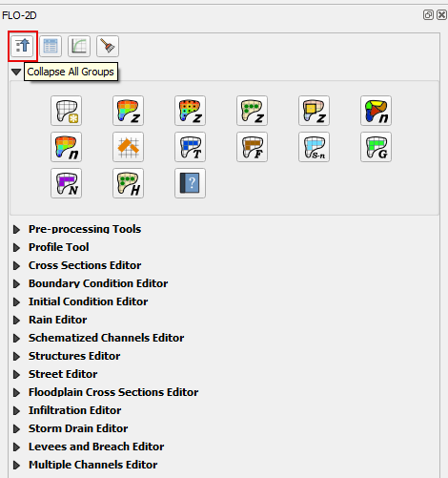The image size is (448, 478).
Task: Expand the Infiltration Editor group
Action: point(16,410)
